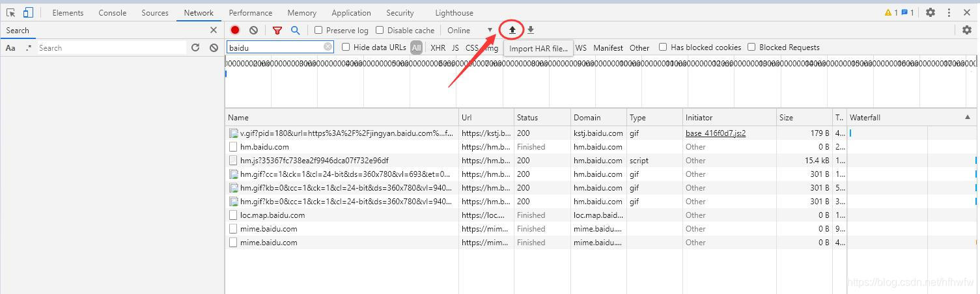980x294 pixels.
Task: Refresh the search results
Action: (x=195, y=47)
